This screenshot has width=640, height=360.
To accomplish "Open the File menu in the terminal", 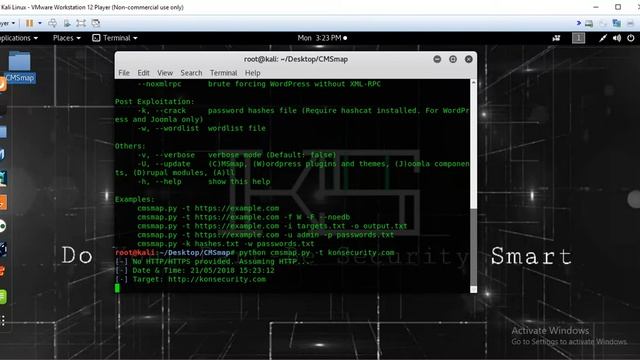I will [124, 73].
